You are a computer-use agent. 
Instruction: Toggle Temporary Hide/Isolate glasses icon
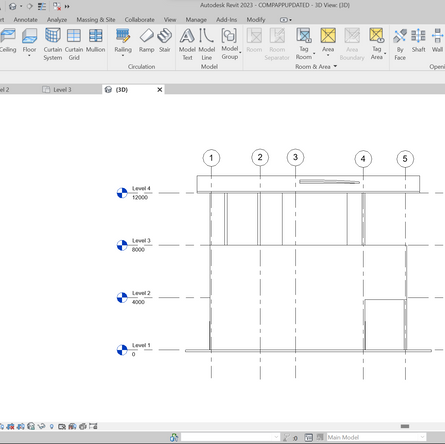click(x=42, y=426)
